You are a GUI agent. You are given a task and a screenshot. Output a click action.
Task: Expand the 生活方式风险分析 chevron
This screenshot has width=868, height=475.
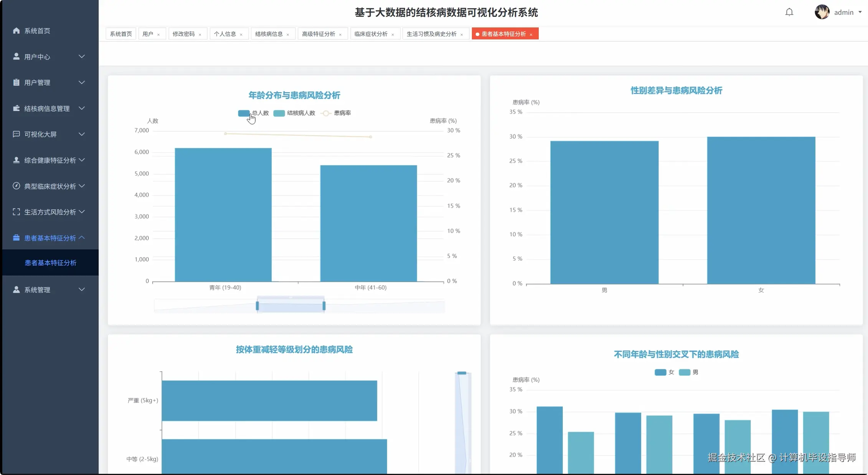[x=82, y=212]
